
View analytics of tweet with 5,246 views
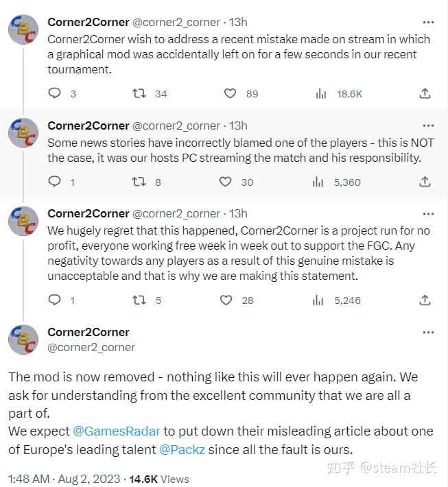318,300
